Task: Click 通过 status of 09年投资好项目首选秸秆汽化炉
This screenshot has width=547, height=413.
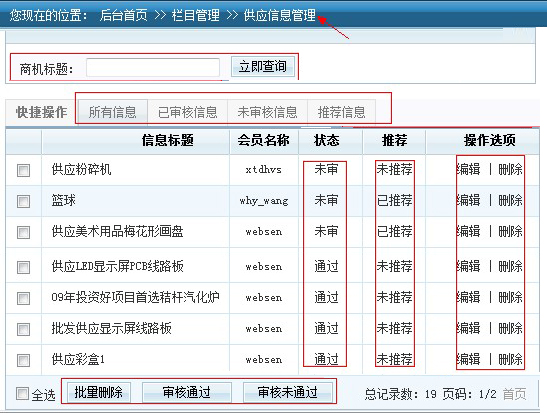Action: pyautogui.click(x=326, y=297)
